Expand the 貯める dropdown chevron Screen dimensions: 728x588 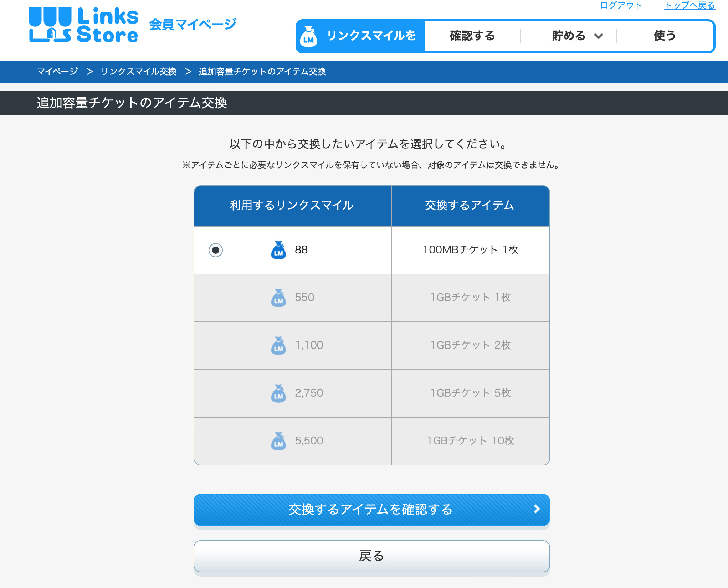(x=599, y=36)
